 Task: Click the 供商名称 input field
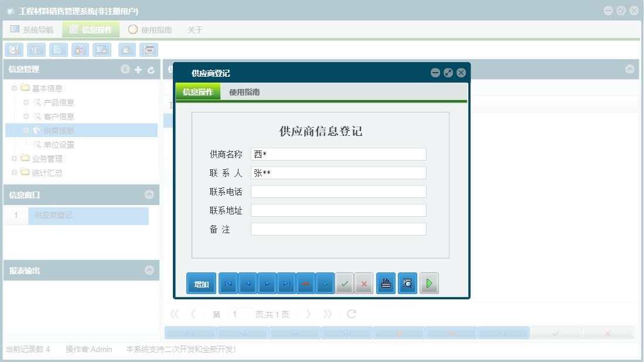coord(339,154)
